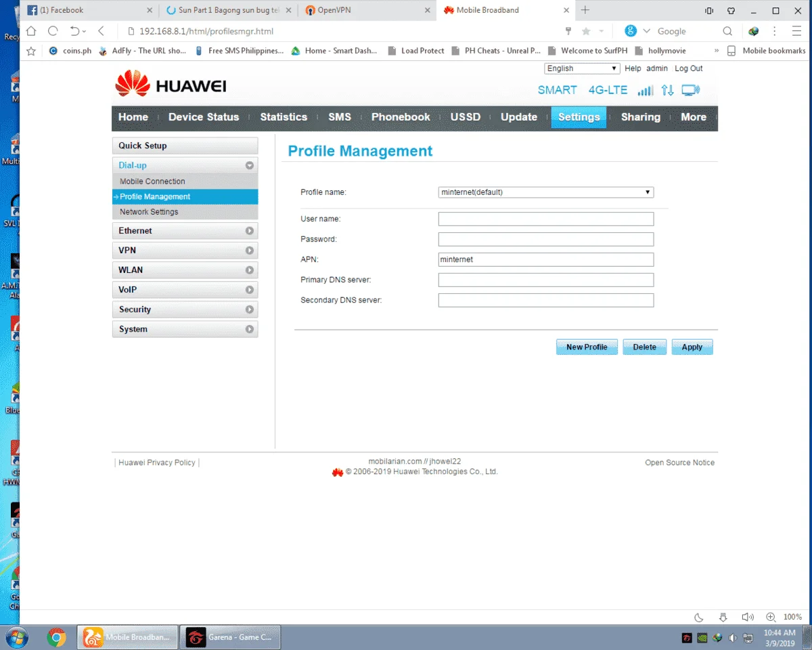The width and height of the screenshot is (812, 650).
Task: Collapse the Dial-up section
Action: point(250,165)
